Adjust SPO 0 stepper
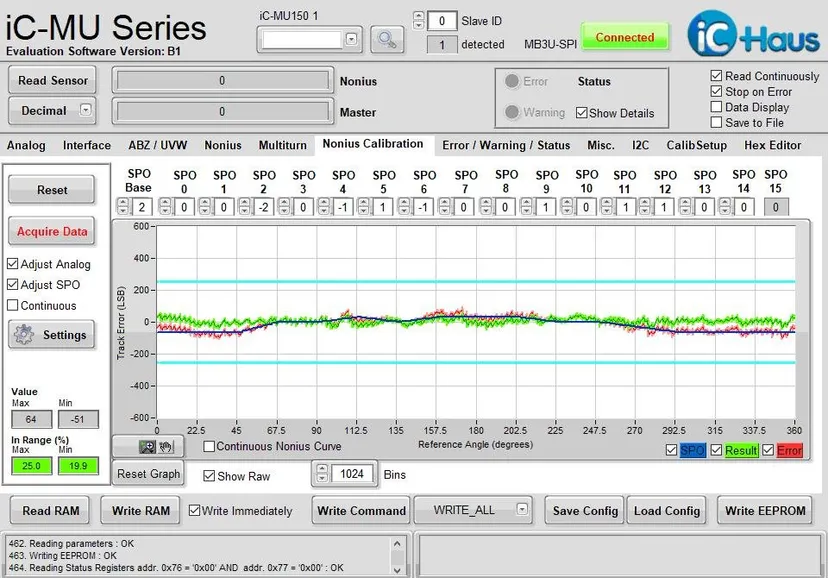This screenshot has height=578, width=828. pyautogui.click(x=165, y=206)
